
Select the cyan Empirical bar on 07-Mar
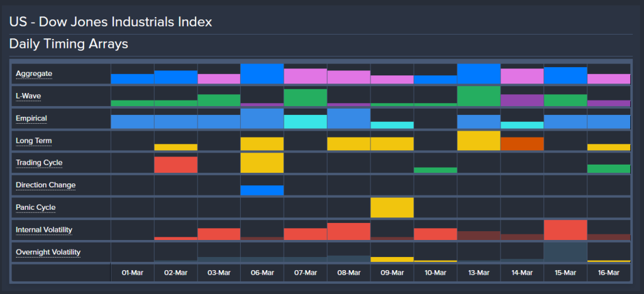[x=305, y=122]
